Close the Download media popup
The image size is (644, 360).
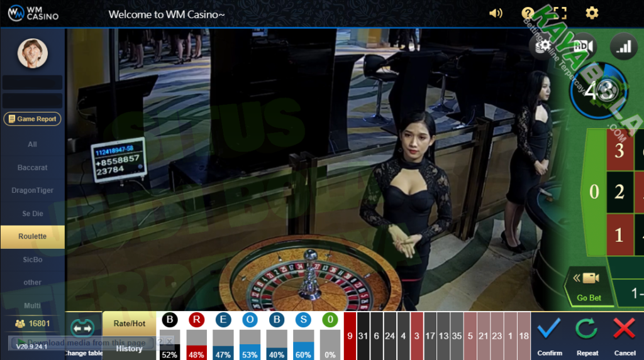(169, 341)
